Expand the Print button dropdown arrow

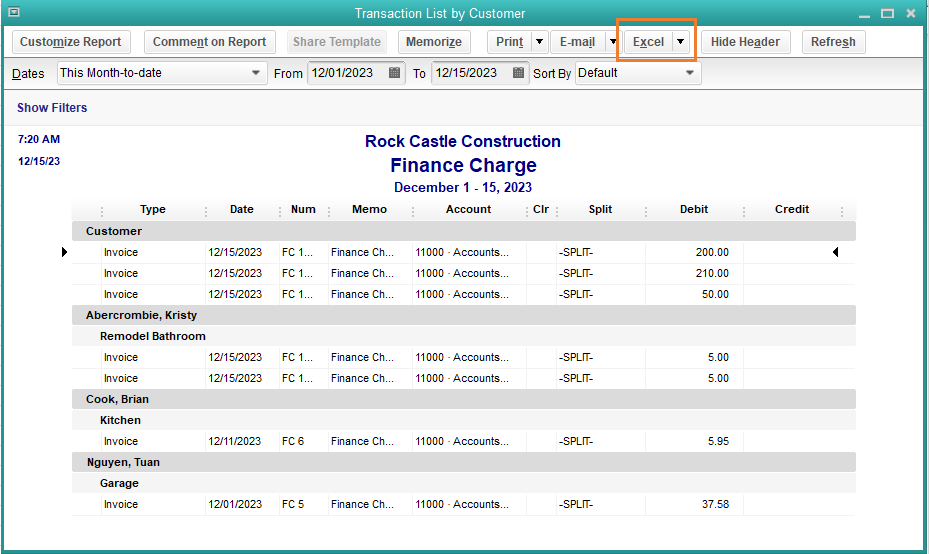pos(539,42)
